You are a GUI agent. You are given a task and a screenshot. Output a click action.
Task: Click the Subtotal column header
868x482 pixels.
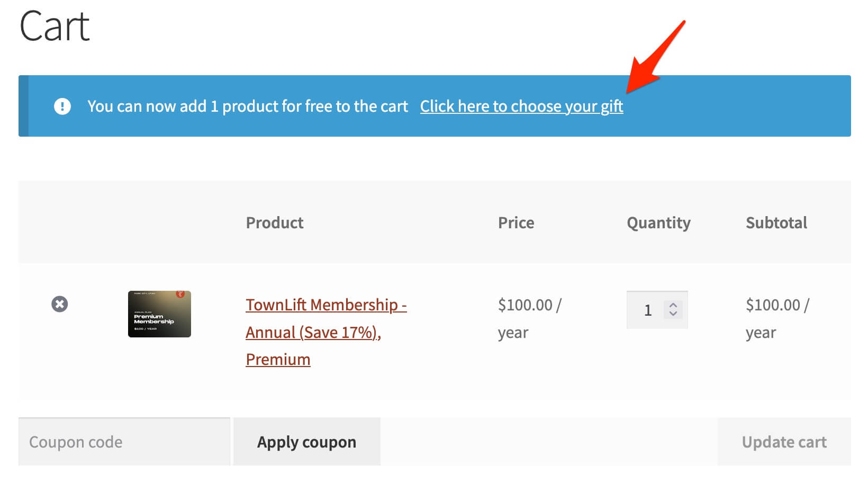coord(776,222)
